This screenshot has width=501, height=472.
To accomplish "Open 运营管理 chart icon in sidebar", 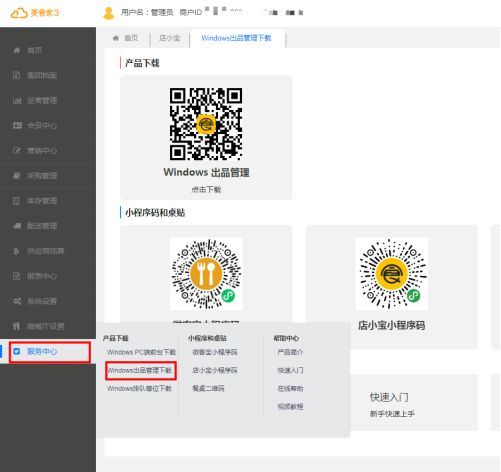I will 17,100.
